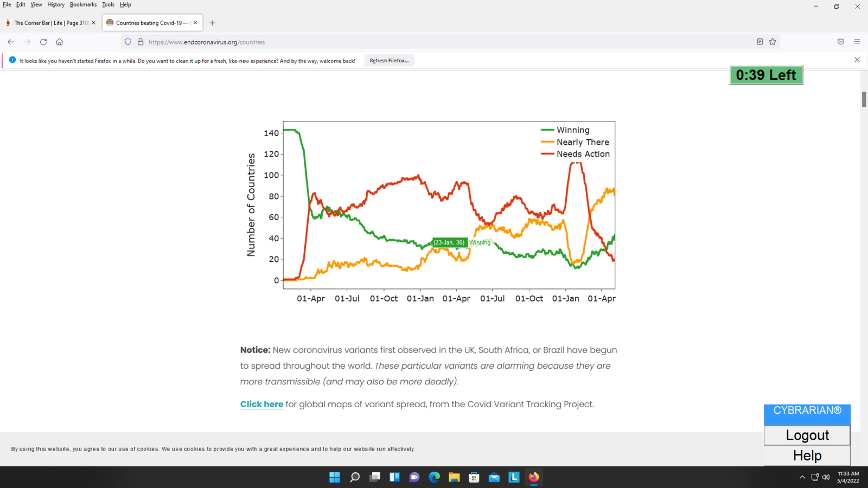Click the Refresh Firefox button
868x488 pixels.
pos(389,61)
